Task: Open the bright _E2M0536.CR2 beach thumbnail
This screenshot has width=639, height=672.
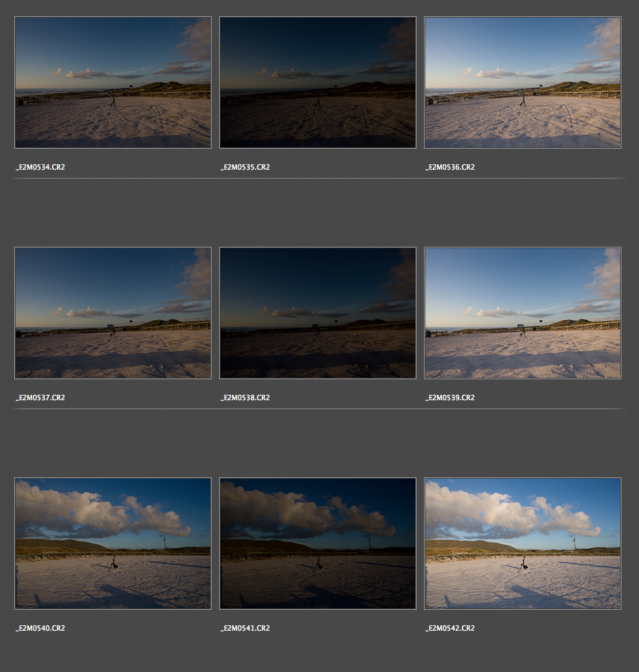Action: (x=522, y=82)
